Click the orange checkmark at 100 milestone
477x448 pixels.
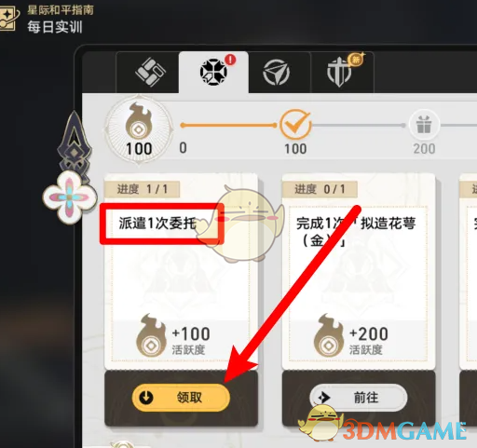[295, 125]
